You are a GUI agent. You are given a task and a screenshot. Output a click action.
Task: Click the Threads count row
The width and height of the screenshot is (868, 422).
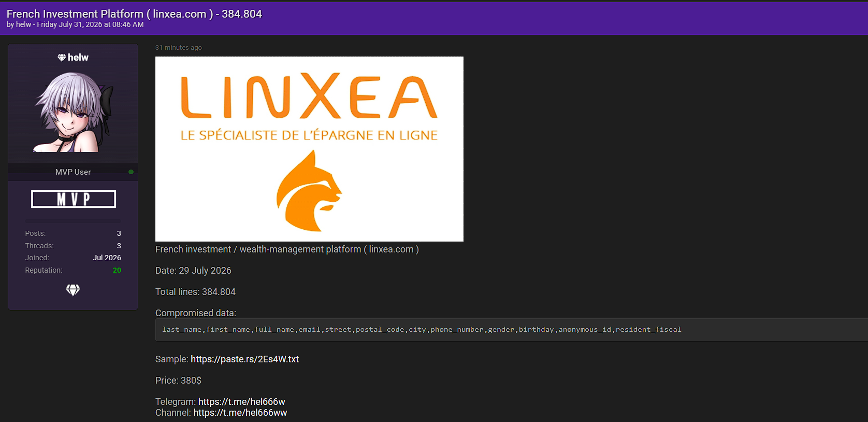(73, 246)
